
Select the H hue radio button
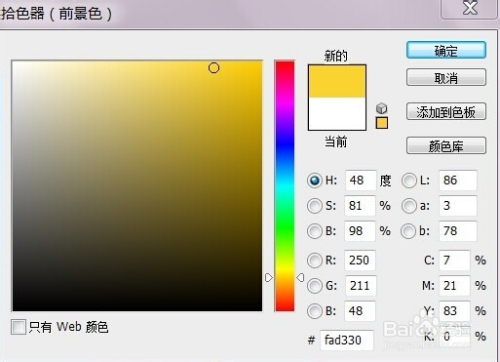coord(314,181)
